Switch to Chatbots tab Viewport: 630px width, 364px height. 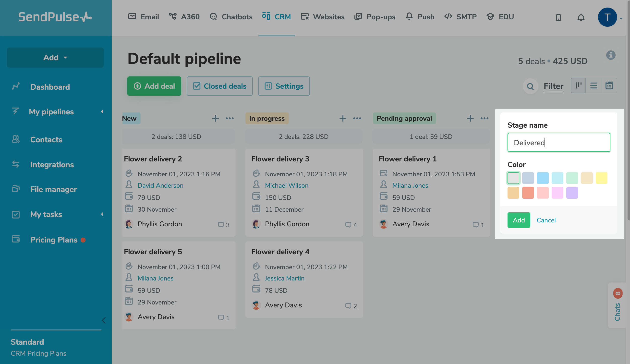point(231,17)
